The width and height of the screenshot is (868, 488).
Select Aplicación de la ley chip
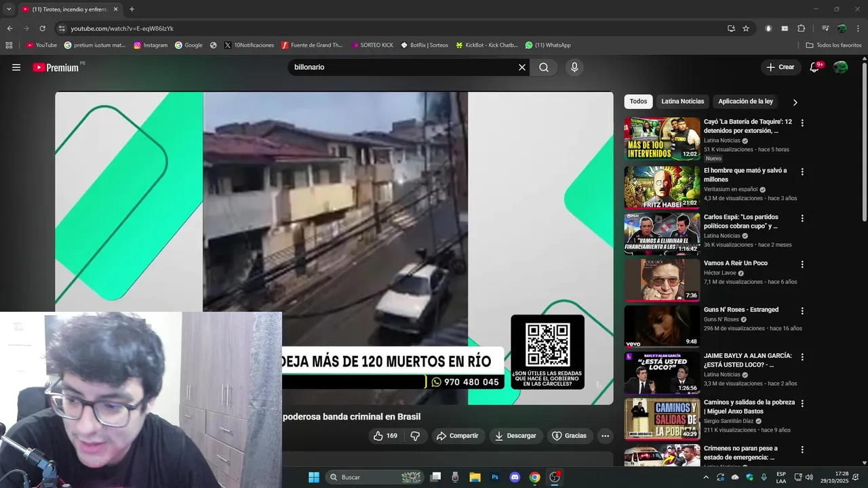point(745,102)
